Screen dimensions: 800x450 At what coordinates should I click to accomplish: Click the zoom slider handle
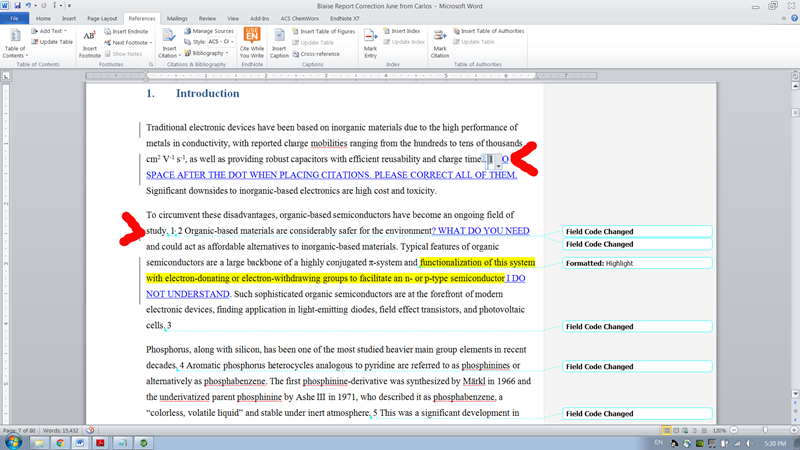[x=765, y=430]
